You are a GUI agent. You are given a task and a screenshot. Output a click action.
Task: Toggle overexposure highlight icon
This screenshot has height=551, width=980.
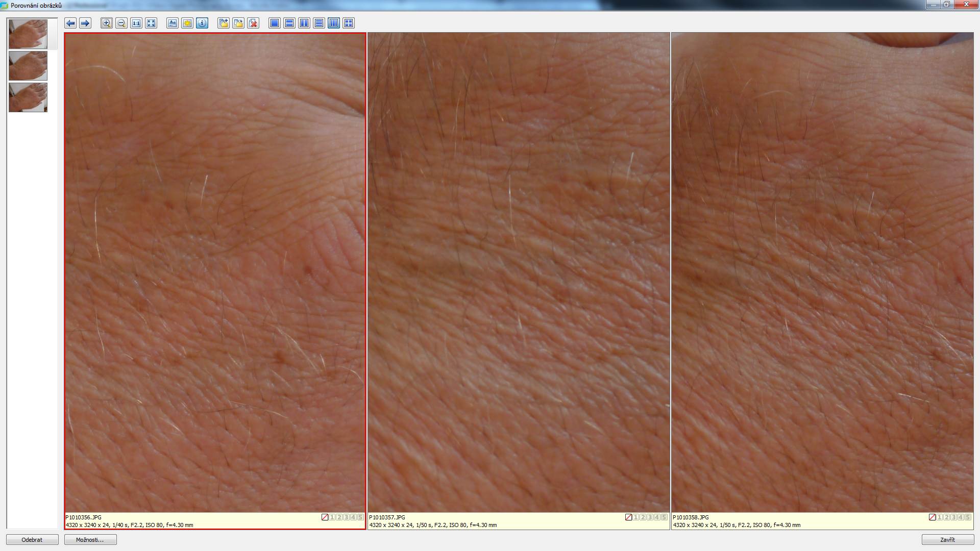click(187, 23)
